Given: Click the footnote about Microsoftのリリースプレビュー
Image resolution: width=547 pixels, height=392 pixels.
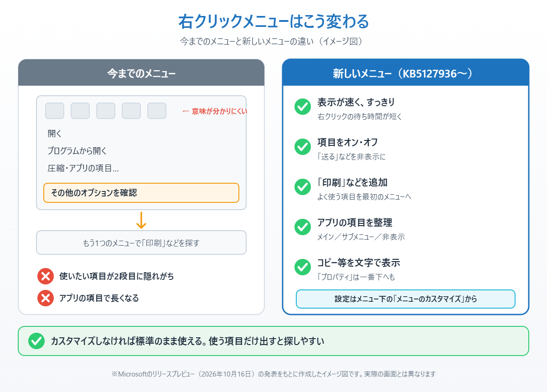Looking at the screenshot, I should (273, 374).
